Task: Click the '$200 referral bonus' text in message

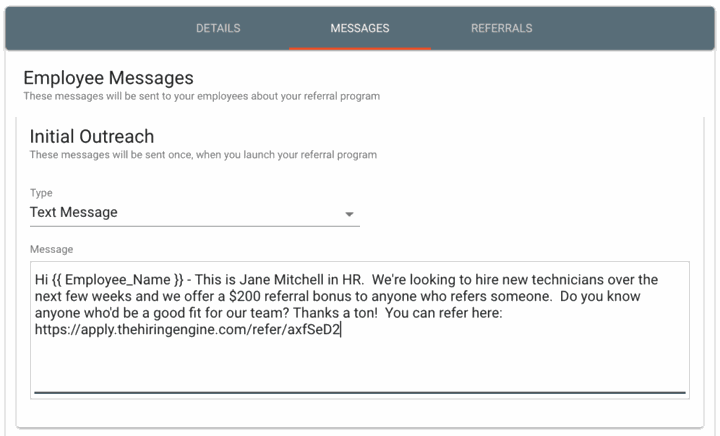Action: [290, 296]
